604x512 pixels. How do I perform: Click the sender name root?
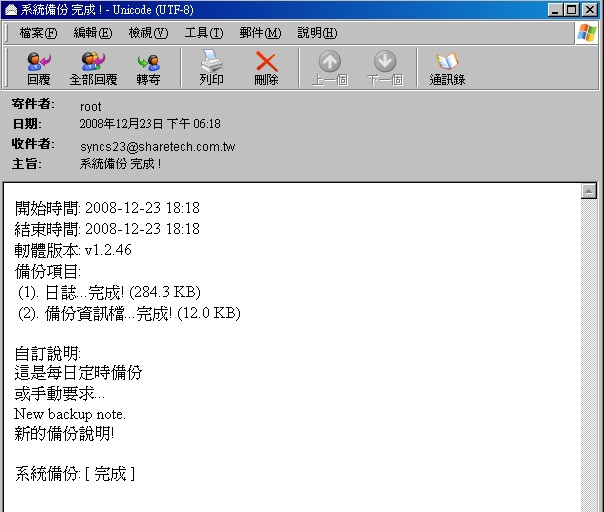91,106
